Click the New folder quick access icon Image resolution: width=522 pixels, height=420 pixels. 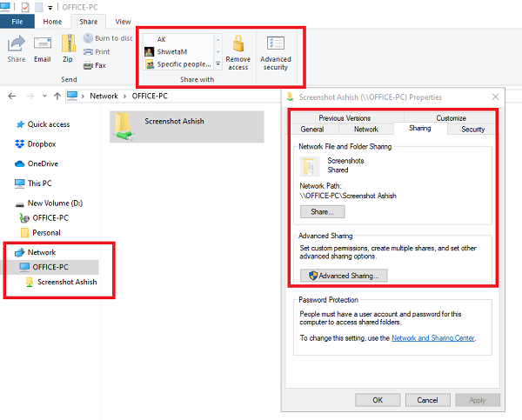tap(39, 7)
